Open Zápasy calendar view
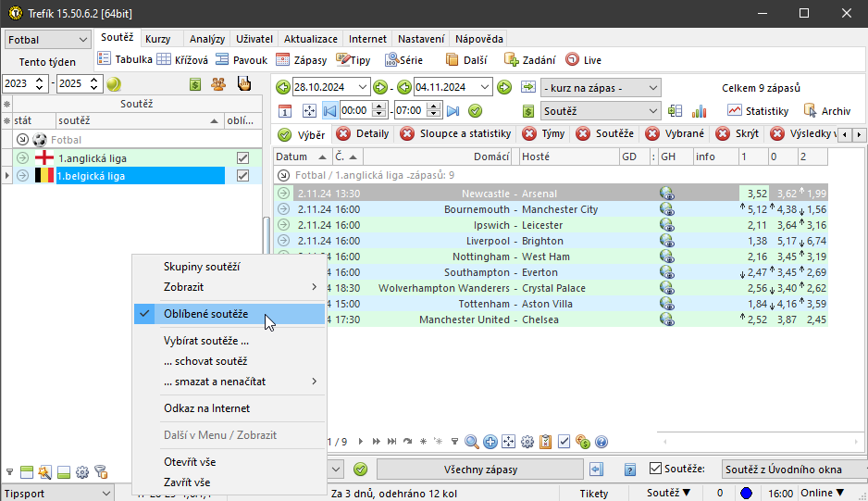The image size is (868, 501). click(302, 60)
